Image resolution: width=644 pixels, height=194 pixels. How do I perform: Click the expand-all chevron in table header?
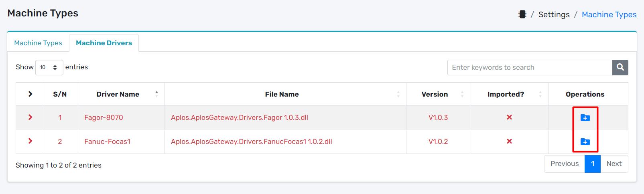tap(30, 94)
